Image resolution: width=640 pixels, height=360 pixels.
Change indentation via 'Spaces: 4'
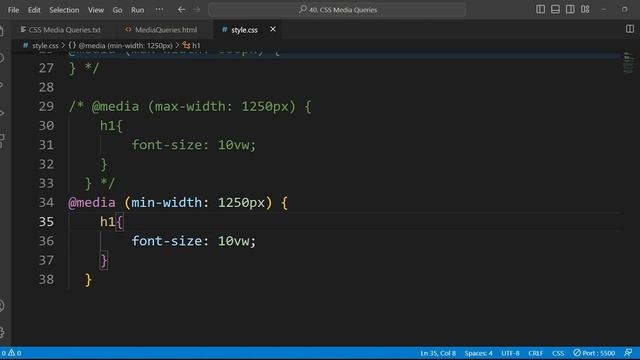[478, 353]
